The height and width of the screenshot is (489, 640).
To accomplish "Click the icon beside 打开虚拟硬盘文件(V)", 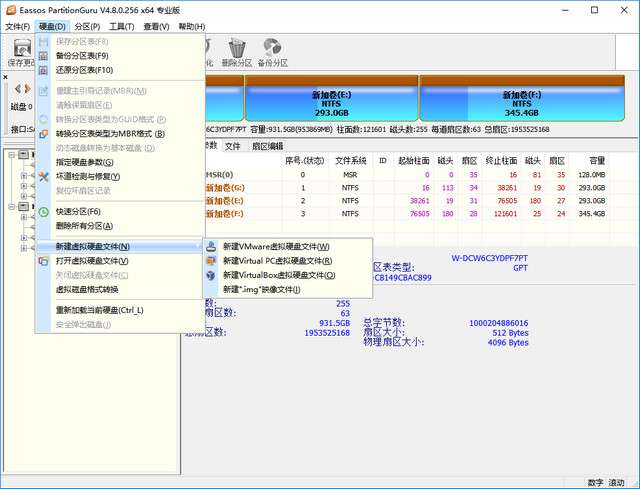I will pyautogui.click(x=43, y=261).
